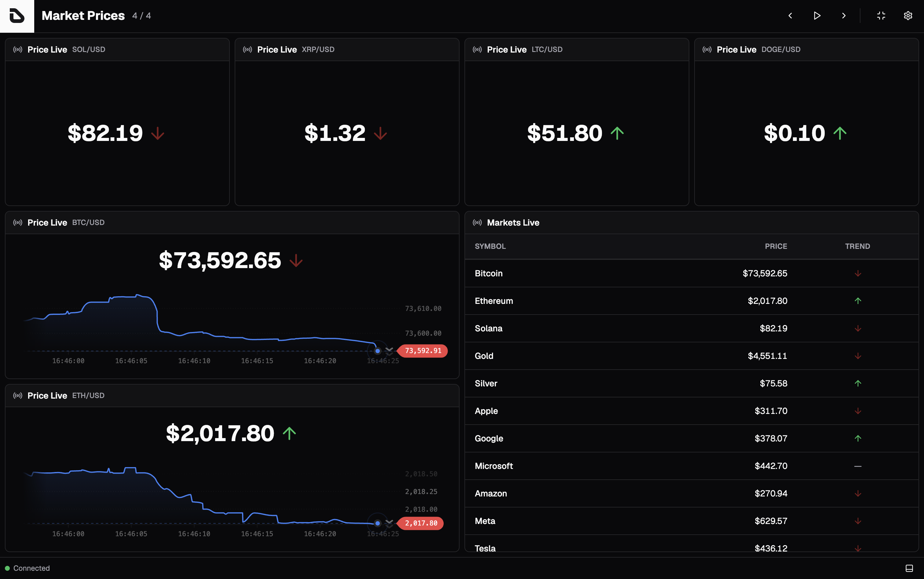Click live broadcast icon on SOL/USD card

click(18, 50)
